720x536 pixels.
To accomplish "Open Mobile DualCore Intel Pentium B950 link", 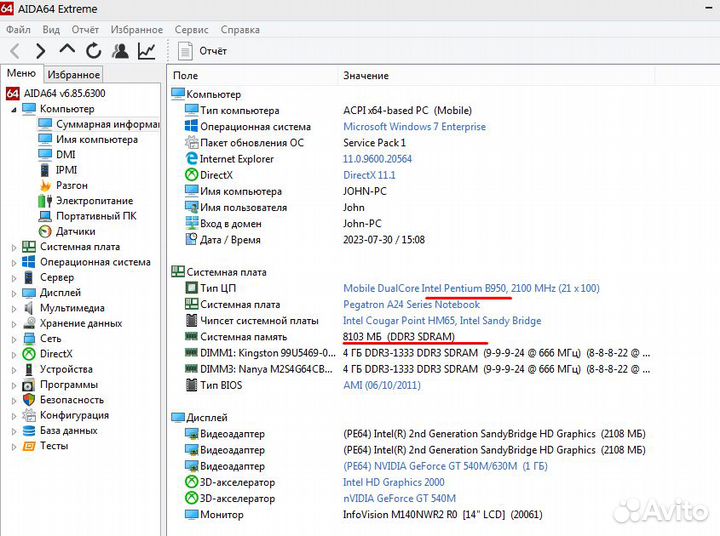I will [x=471, y=288].
